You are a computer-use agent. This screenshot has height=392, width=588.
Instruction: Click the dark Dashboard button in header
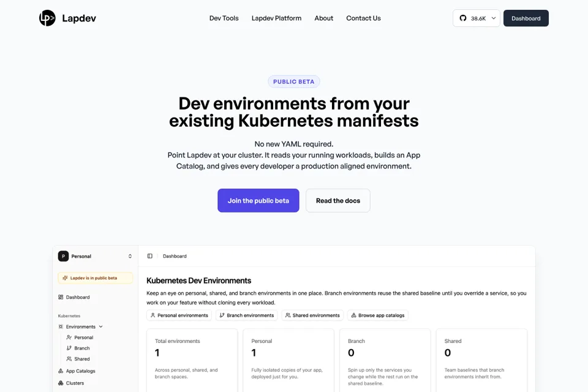[x=526, y=18]
